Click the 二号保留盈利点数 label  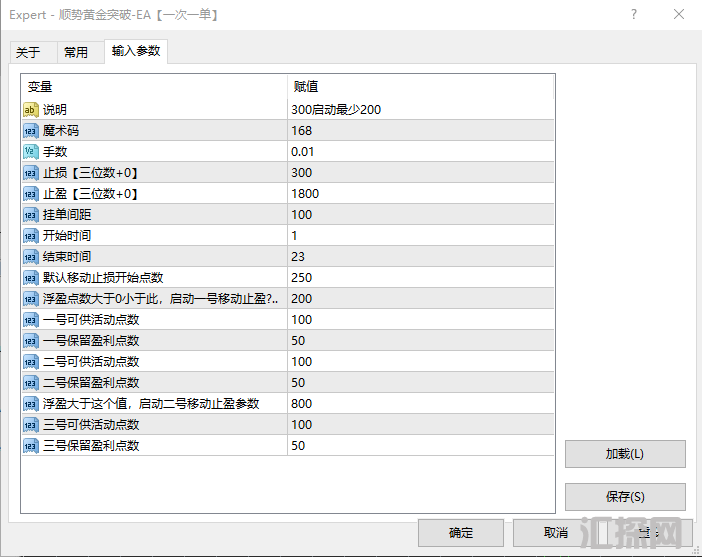(91, 383)
